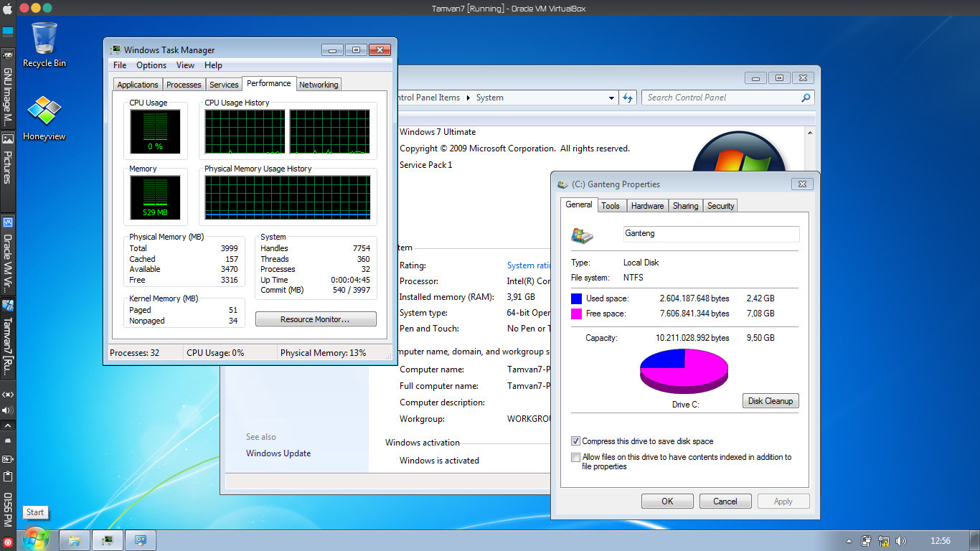980x551 pixels.
Task: Click the drive icon beside Ganteng label
Action: coord(582,235)
